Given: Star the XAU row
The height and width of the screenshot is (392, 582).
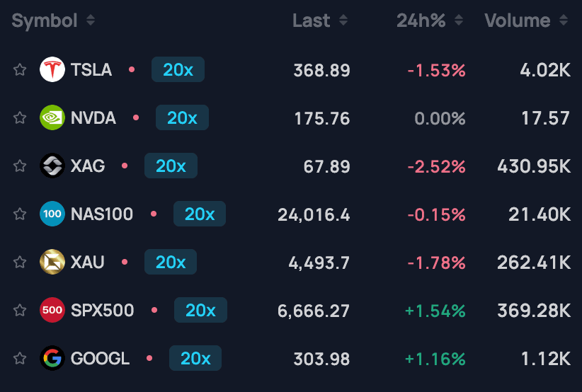Looking at the screenshot, I should (20, 263).
